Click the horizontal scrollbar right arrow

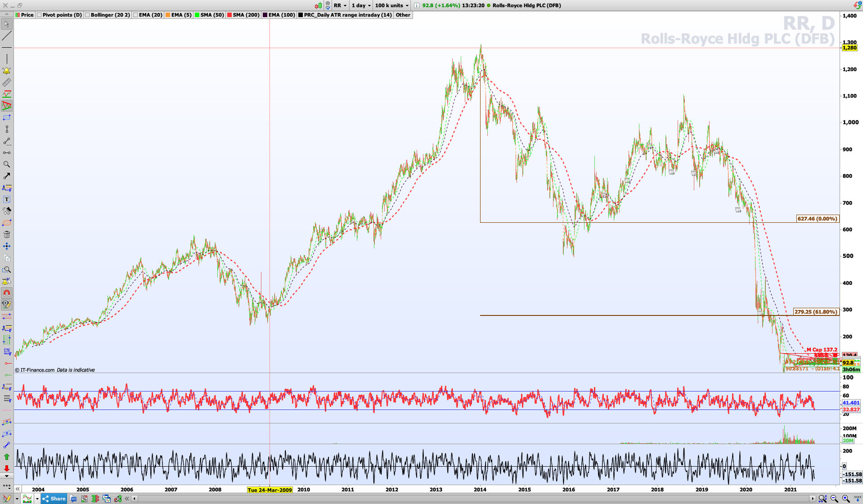(x=813, y=499)
